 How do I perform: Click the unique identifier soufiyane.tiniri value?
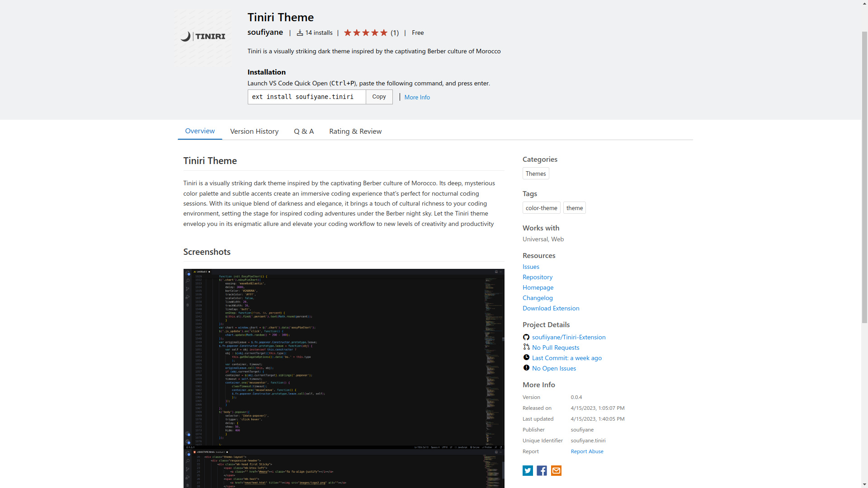coord(588,441)
